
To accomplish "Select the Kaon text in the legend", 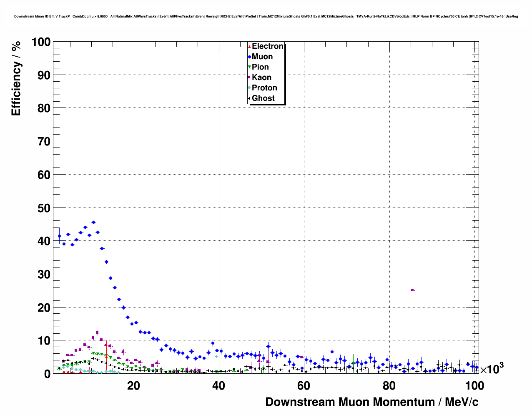I will [x=261, y=77].
